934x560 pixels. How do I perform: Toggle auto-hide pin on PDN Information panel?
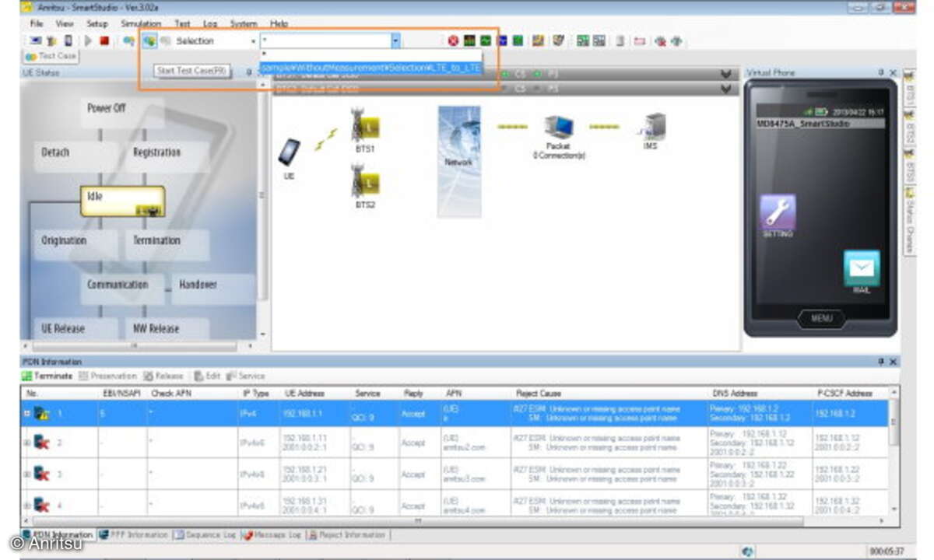click(x=881, y=362)
